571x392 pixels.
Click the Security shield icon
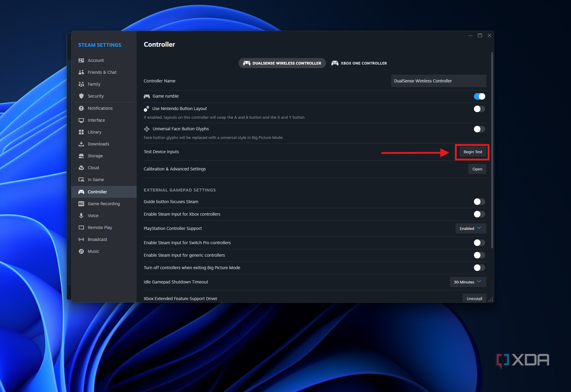click(81, 96)
